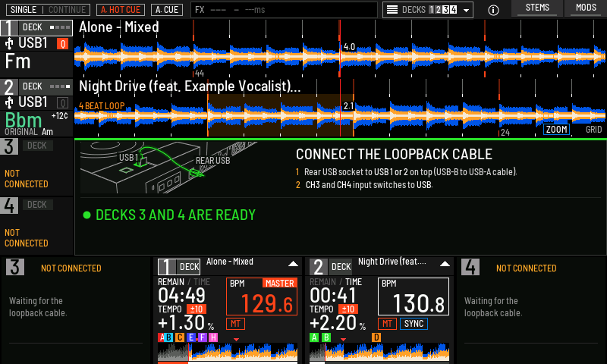This screenshot has width=607, height=364.
Task: Jump to orange hot cue D on deck 2
Action: click(376, 337)
